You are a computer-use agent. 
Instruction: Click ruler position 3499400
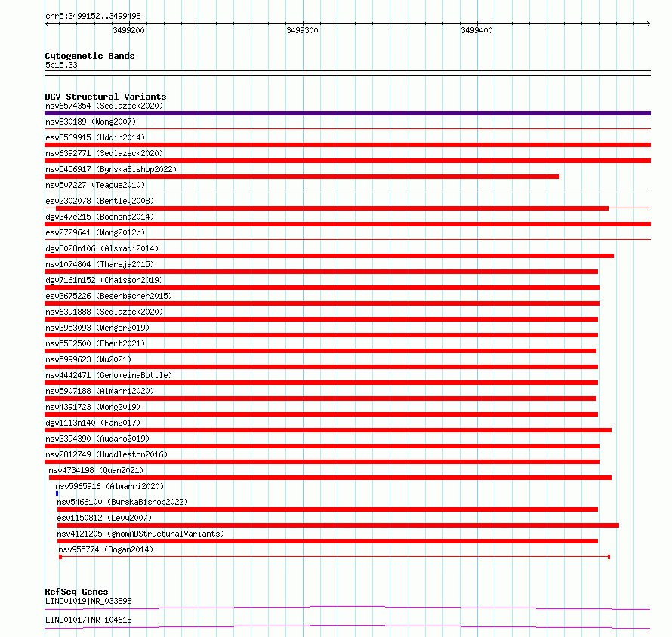point(476,30)
